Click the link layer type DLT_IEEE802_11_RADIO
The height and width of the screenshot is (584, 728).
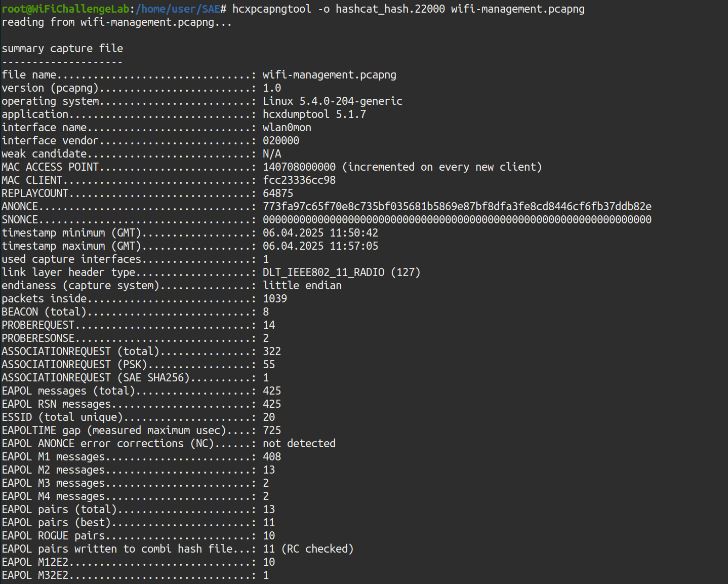(323, 272)
